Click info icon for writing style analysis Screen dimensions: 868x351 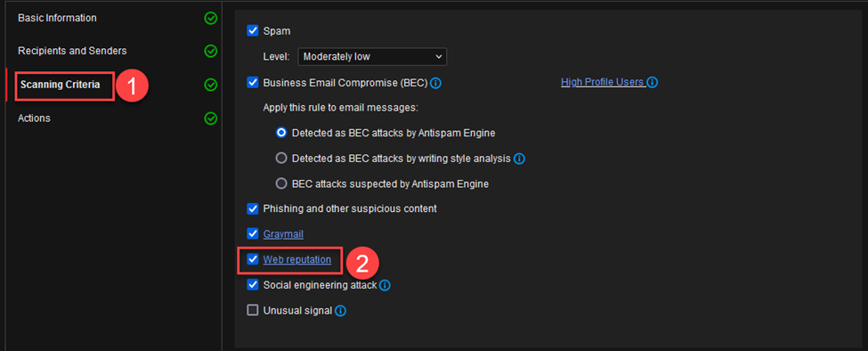519,159
